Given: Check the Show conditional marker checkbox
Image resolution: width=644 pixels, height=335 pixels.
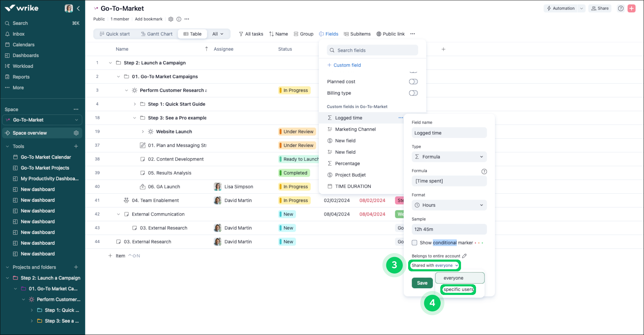Looking at the screenshot, I should click(x=415, y=243).
